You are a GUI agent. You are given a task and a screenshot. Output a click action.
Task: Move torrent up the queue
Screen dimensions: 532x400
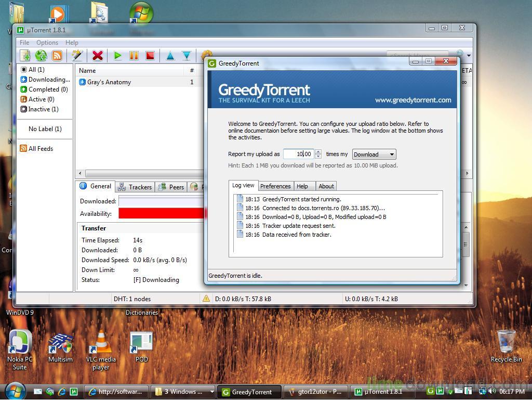pos(170,56)
